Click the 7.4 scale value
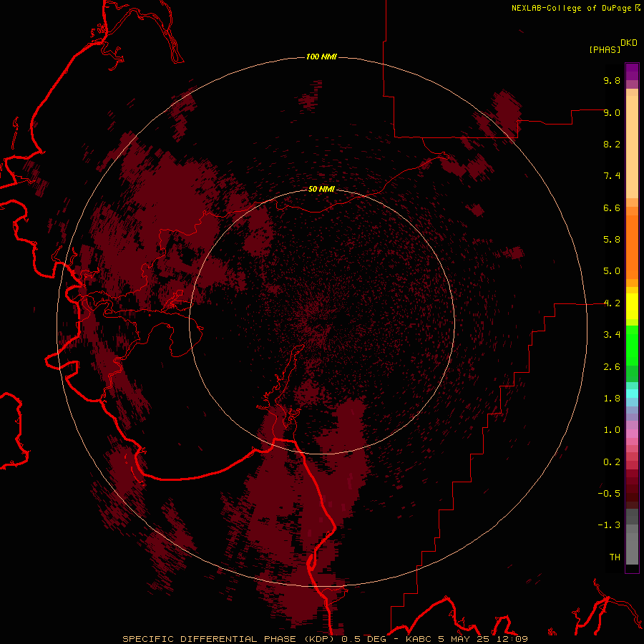644x644 pixels. [612, 176]
